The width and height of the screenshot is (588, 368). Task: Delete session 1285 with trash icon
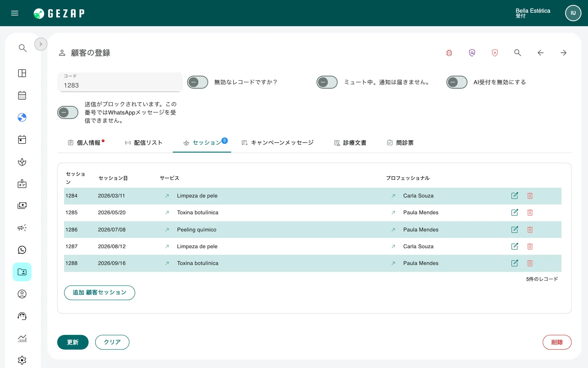[x=530, y=213]
